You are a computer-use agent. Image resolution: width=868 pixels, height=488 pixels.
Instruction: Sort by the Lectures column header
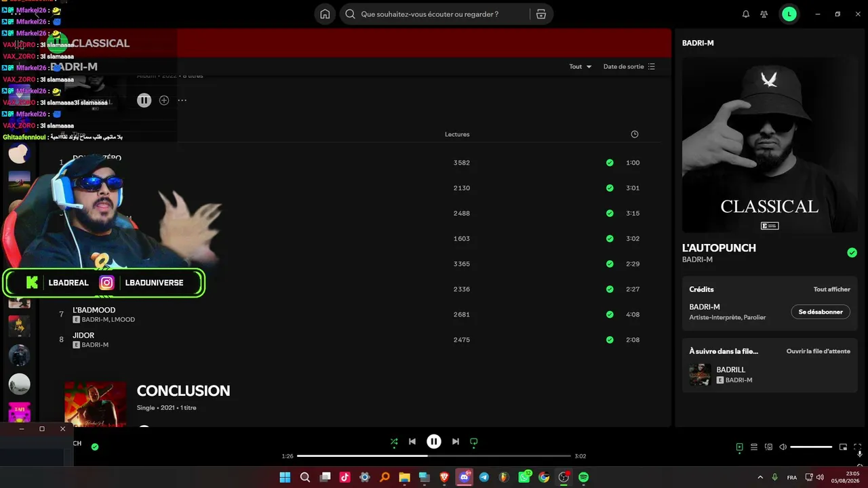tap(457, 134)
